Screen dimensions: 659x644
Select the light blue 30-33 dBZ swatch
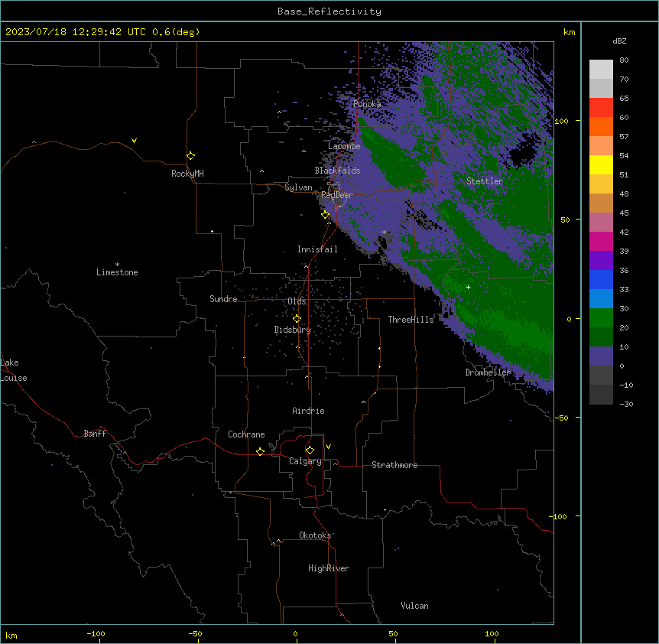601,299
